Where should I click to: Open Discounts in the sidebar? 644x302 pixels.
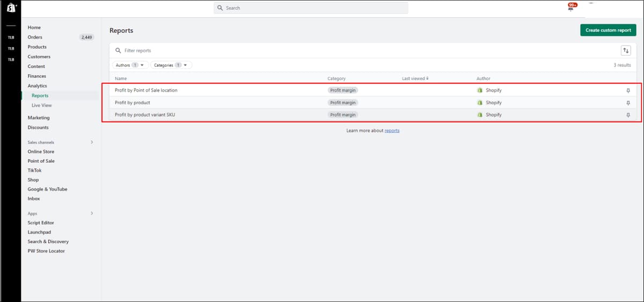point(38,127)
